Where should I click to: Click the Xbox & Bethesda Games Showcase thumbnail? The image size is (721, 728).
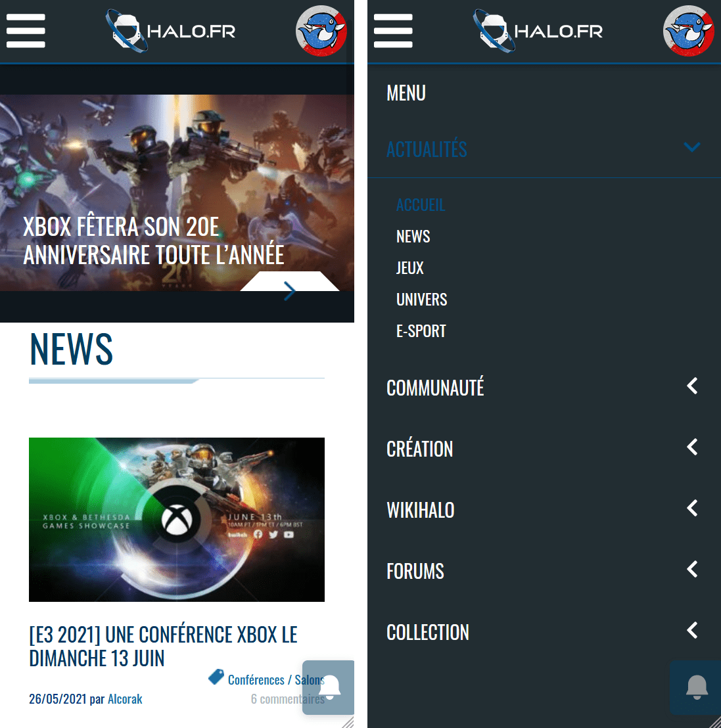pyautogui.click(x=177, y=520)
